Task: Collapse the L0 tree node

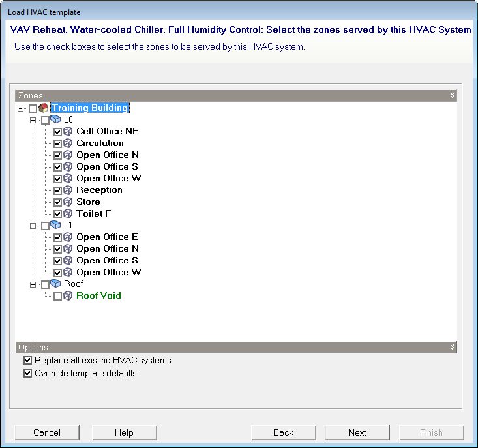Action: (33, 120)
